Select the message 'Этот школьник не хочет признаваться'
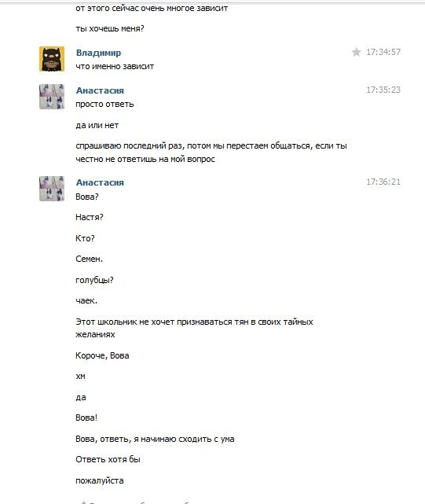 coord(194,328)
